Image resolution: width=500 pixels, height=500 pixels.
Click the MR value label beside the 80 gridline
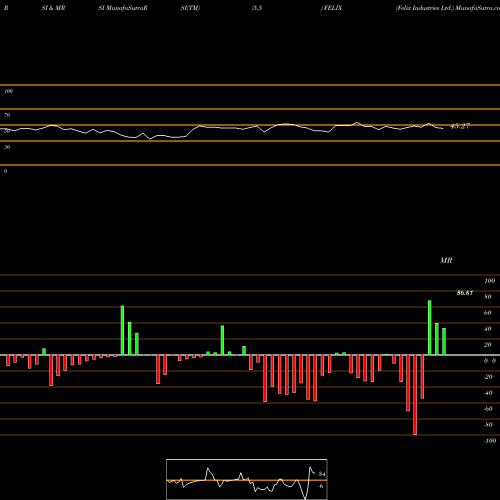pyautogui.click(x=465, y=293)
